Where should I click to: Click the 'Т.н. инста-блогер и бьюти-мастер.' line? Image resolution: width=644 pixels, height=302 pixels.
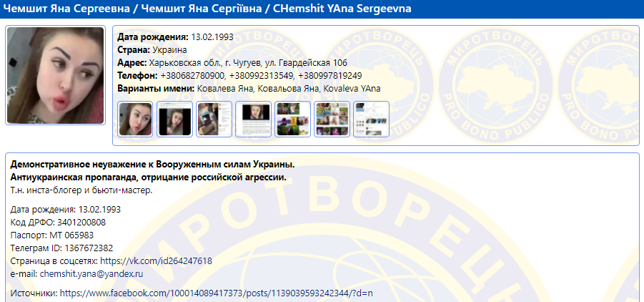tap(81, 190)
